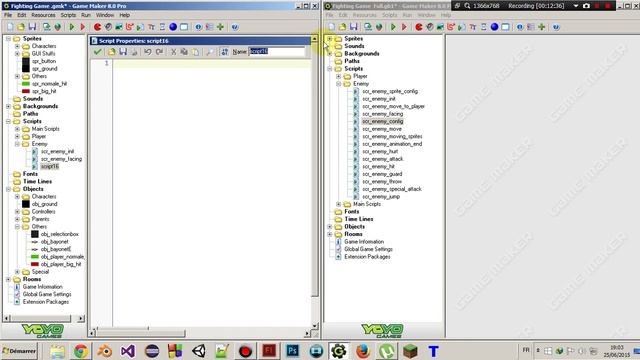
Task: Click Chrome icon in the taskbar
Action: click(81, 351)
